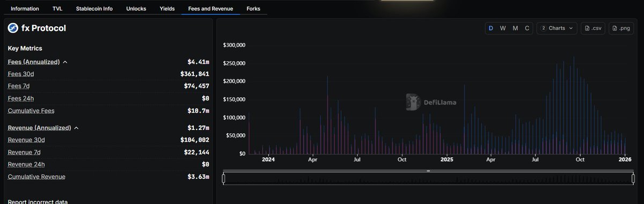The height and width of the screenshot is (204, 644).
Task: Open the Stablecoin Info tab
Action: (x=94, y=9)
